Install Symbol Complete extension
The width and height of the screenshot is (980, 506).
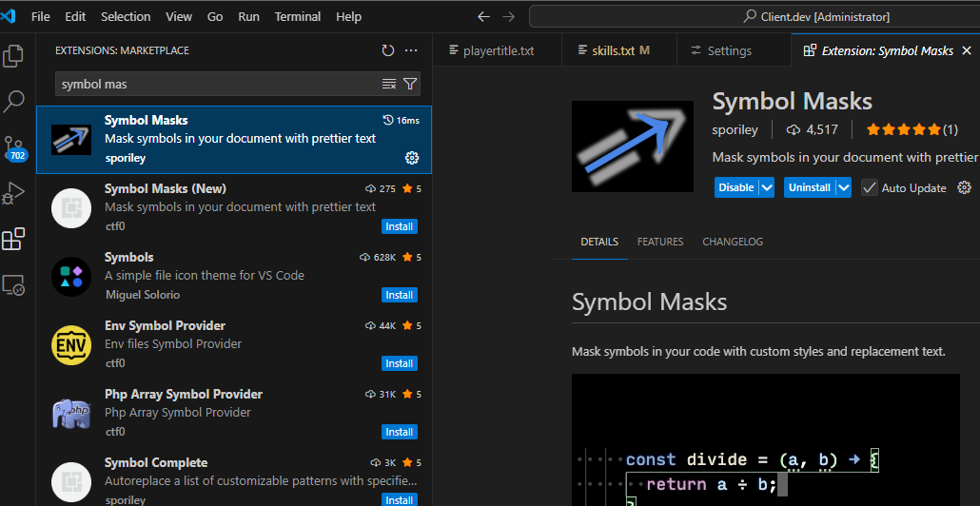pos(399,500)
